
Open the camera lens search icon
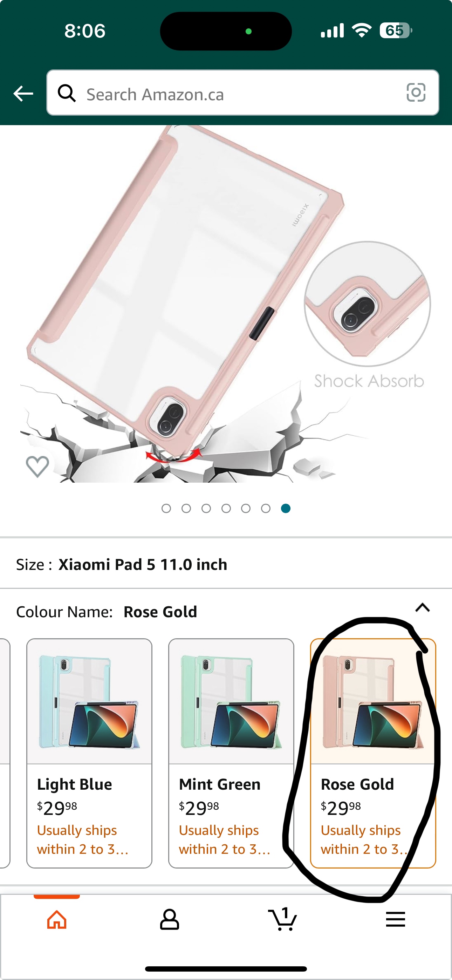click(x=416, y=93)
